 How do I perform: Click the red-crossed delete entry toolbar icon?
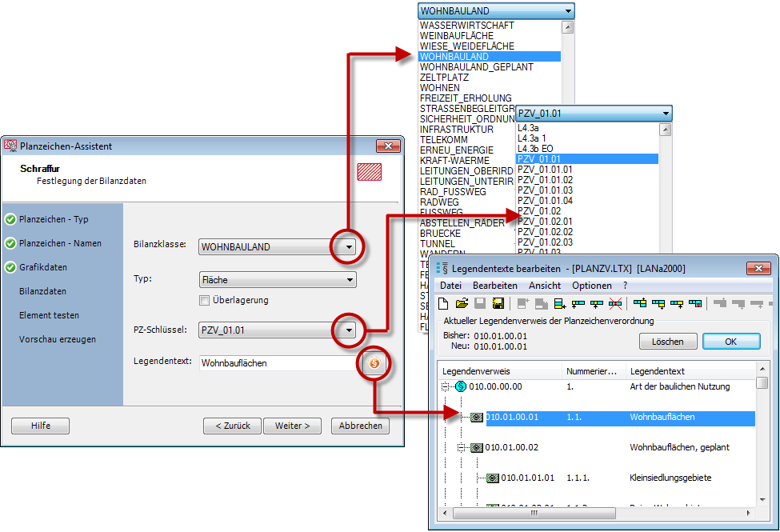[615, 303]
